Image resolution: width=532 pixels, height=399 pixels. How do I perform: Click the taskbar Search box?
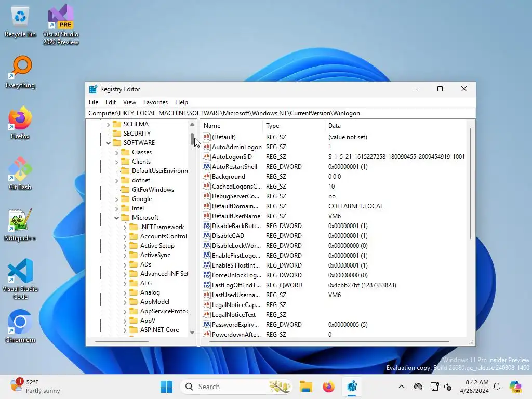(237, 387)
